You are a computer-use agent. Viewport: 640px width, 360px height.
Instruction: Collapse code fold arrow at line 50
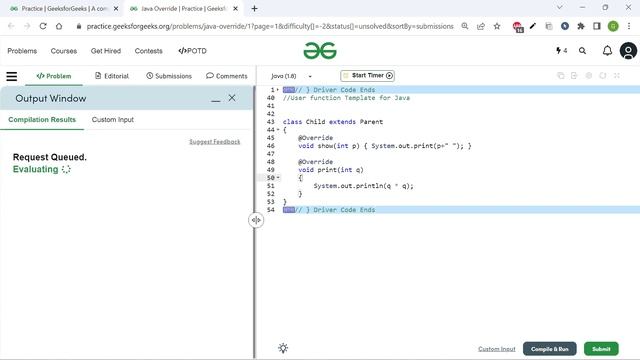pyautogui.click(x=278, y=178)
